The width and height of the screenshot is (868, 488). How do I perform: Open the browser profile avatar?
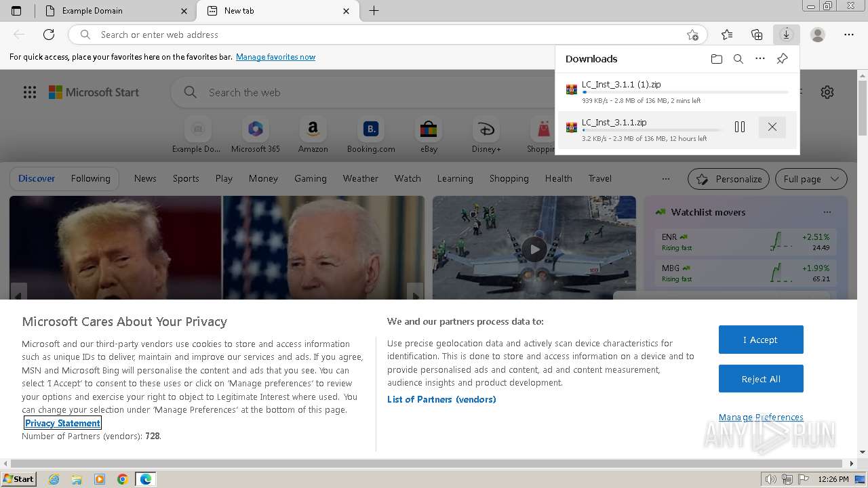pyautogui.click(x=818, y=35)
